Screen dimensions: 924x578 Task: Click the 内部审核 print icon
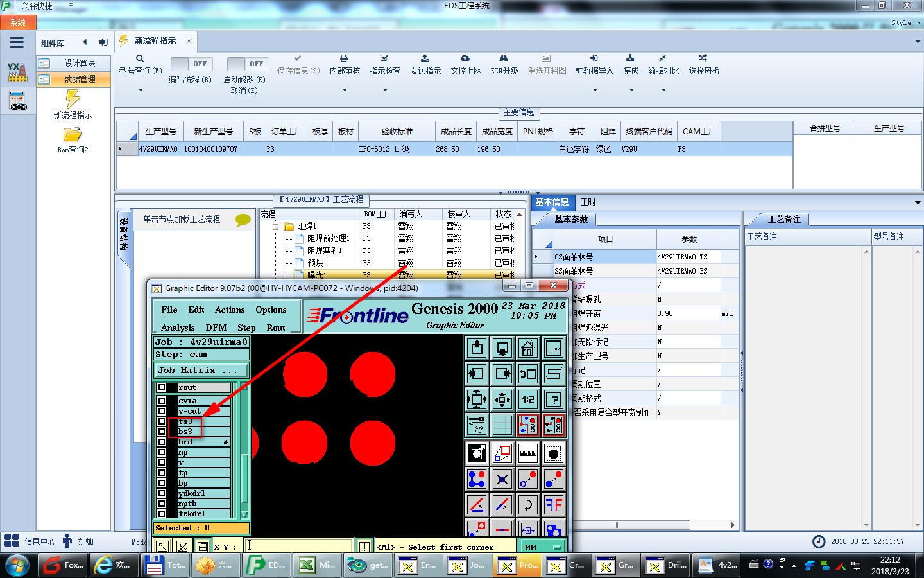(344, 58)
